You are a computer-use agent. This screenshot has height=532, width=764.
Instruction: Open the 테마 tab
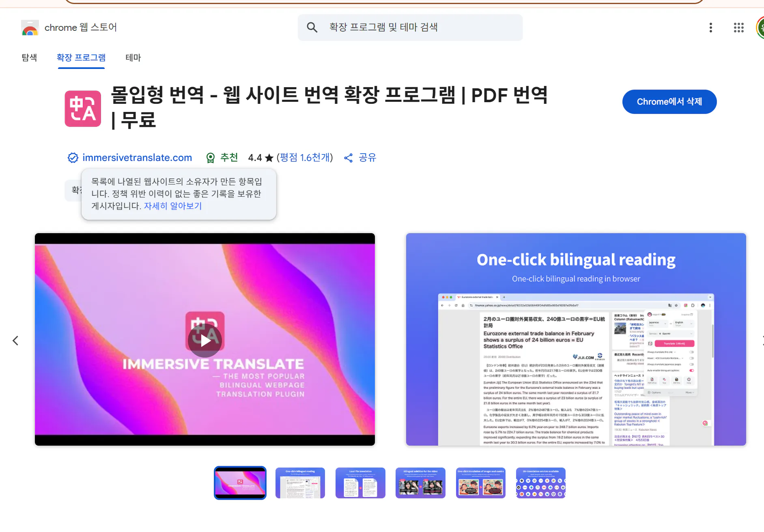tap(133, 58)
